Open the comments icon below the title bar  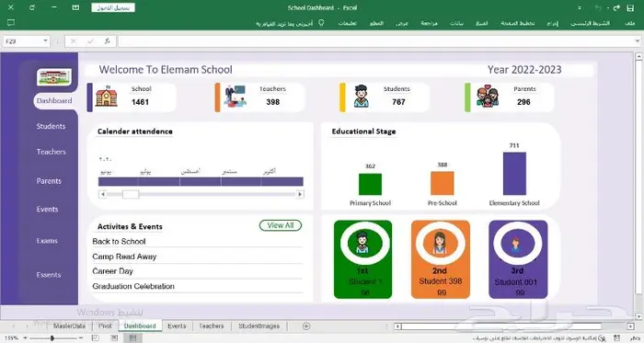[11, 23]
